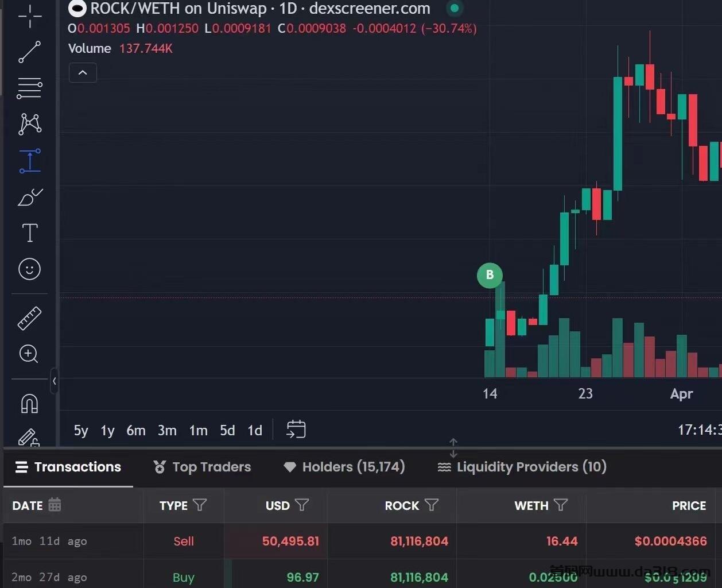The height and width of the screenshot is (588, 722).
Task: Set chart range to 3m
Action: pos(167,430)
